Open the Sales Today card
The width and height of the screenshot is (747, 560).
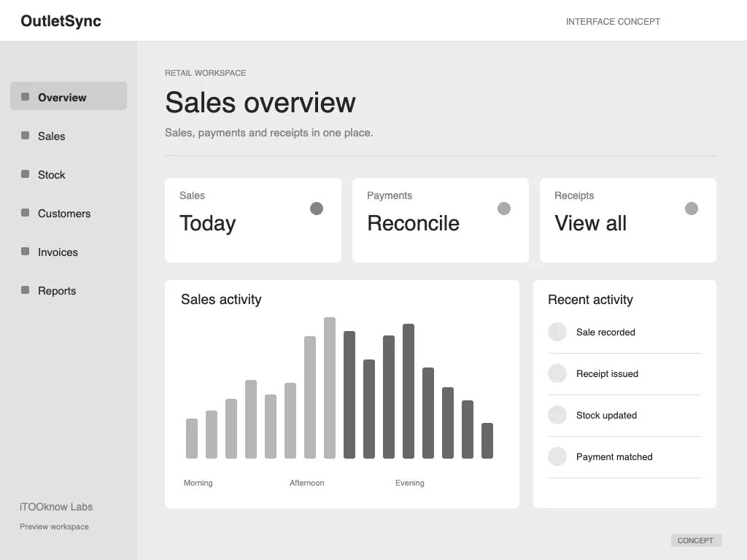pyautogui.click(x=253, y=220)
